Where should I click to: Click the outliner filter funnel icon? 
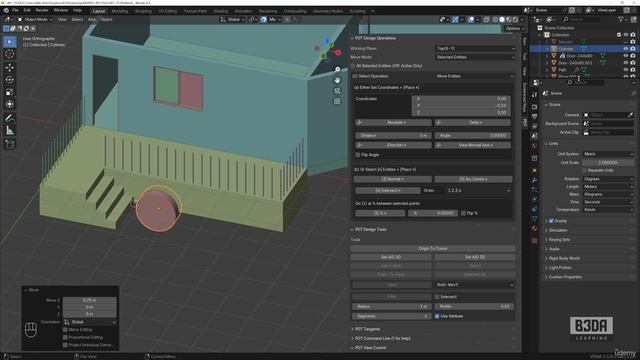coord(621,19)
